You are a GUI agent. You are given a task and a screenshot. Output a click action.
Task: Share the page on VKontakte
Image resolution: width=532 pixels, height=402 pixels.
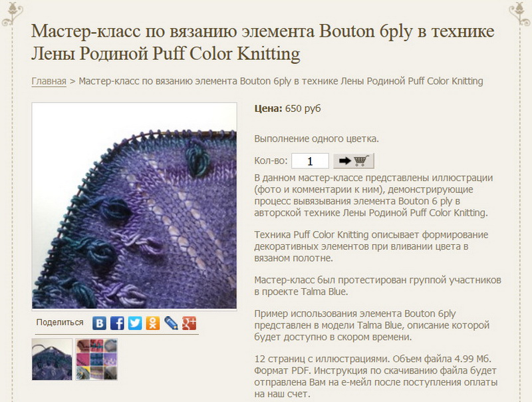point(99,323)
